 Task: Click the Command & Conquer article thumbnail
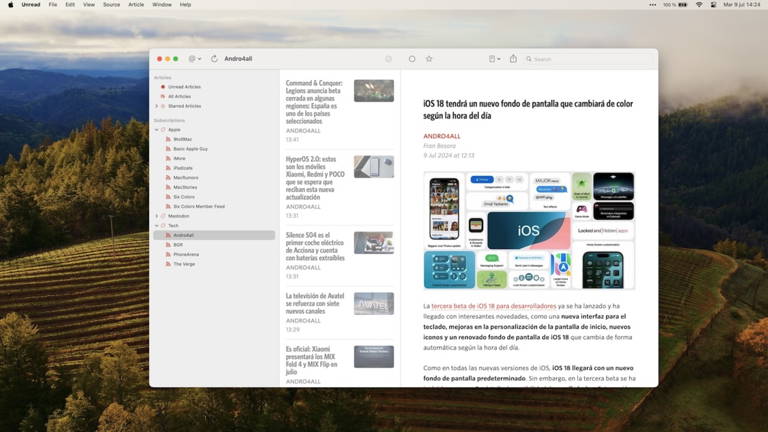tap(374, 91)
